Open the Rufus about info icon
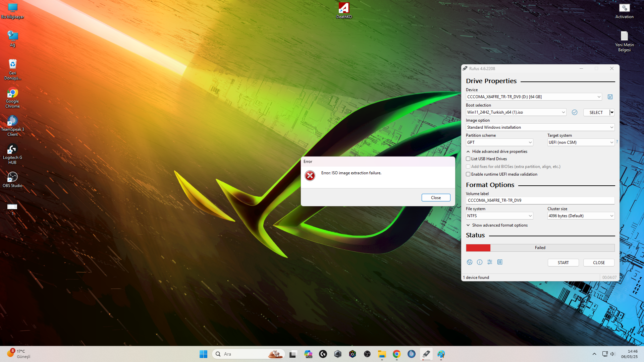The height and width of the screenshot is (362, 644). coord(480,262)
